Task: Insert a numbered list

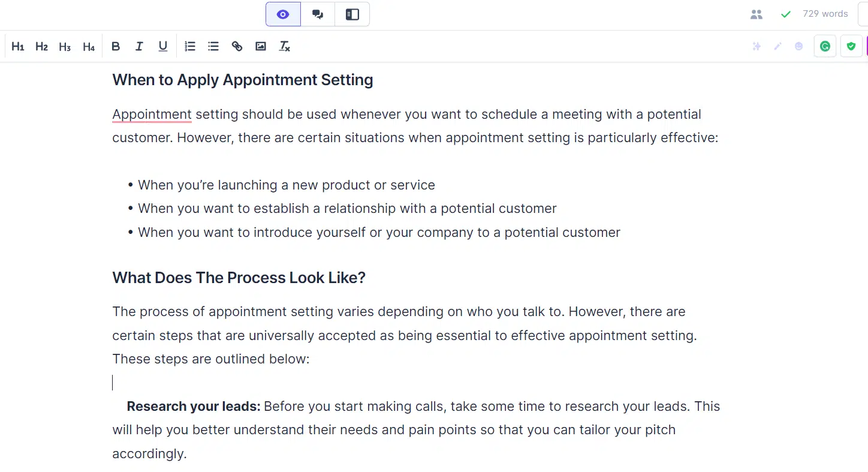Action: pyautogui.click(x=190, y=46)
